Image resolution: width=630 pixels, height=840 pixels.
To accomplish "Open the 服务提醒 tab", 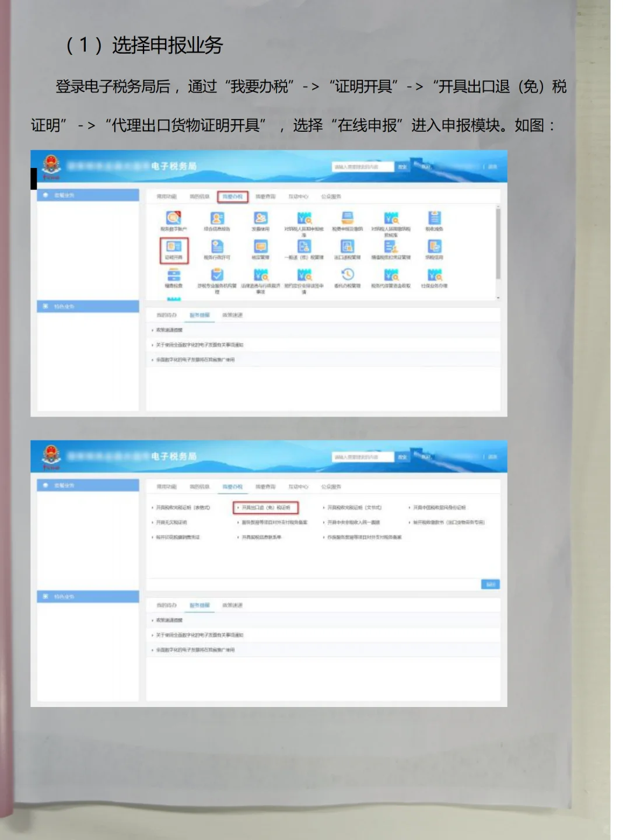I will (201, 316).
